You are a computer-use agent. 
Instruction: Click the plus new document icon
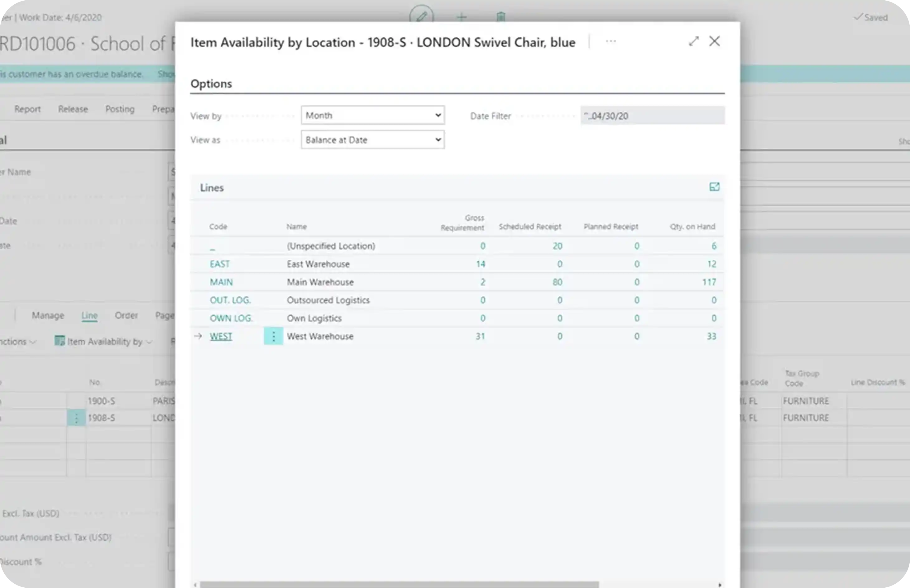tap(462, 17)
